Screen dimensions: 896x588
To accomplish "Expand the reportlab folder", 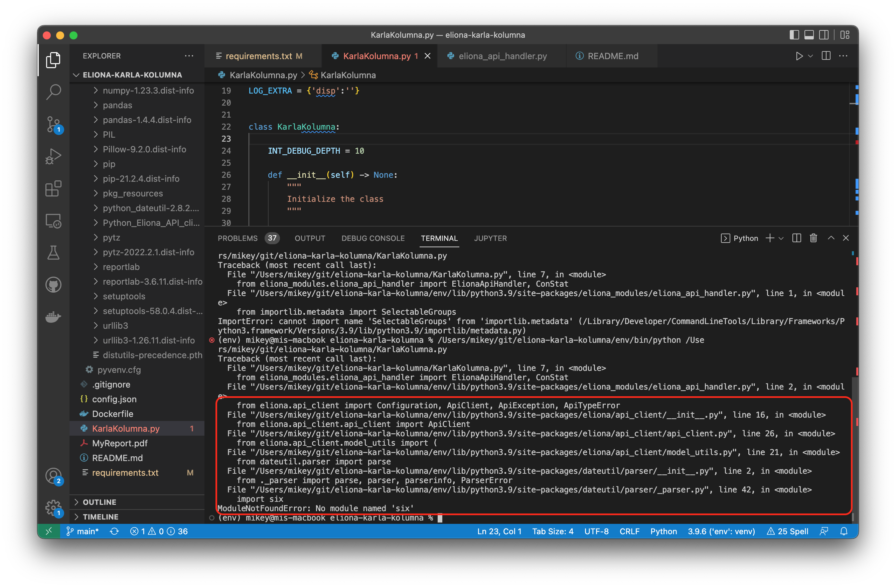I will (121, 267).
